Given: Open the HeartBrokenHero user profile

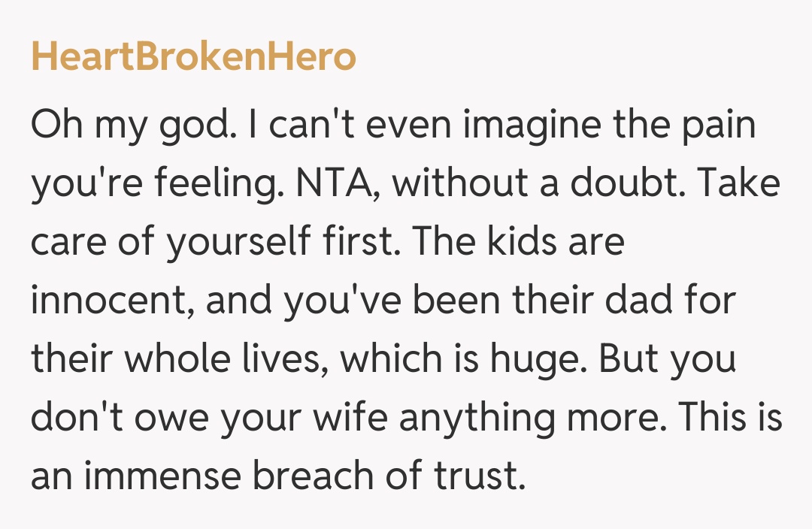Looking at the screenshot, I should [x=193, y=57].
